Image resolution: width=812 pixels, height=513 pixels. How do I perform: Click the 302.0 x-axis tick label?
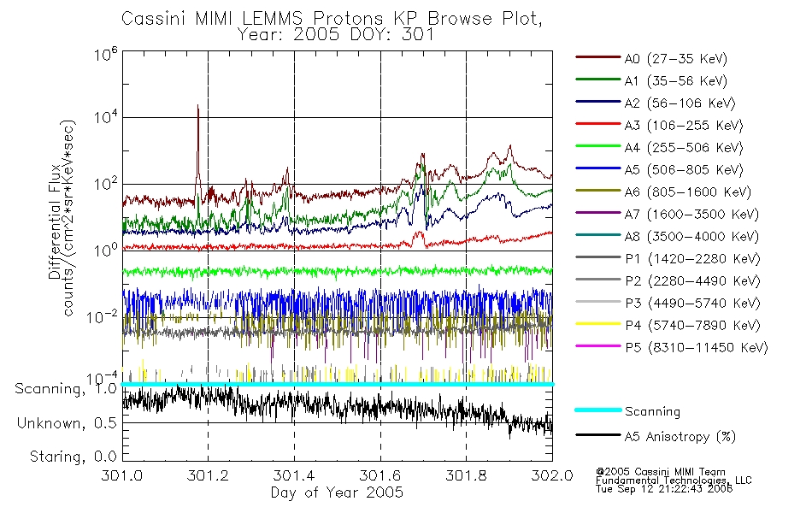[552, 475]
